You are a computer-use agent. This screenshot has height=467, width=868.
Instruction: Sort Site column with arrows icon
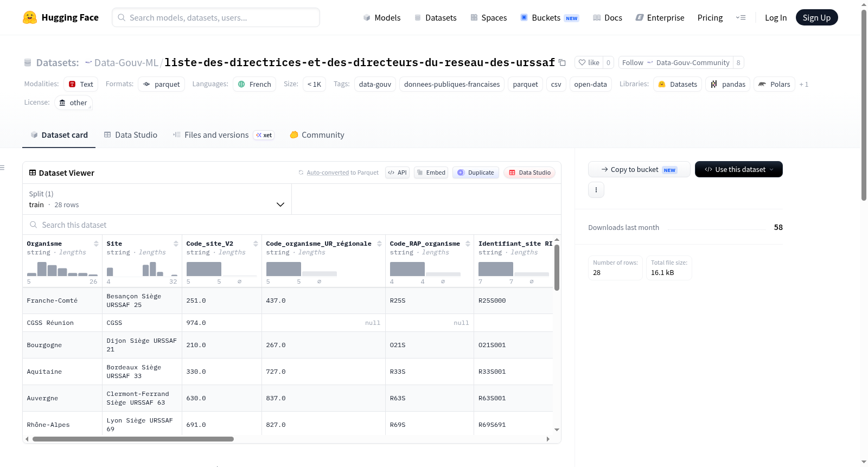coord(176,244)
